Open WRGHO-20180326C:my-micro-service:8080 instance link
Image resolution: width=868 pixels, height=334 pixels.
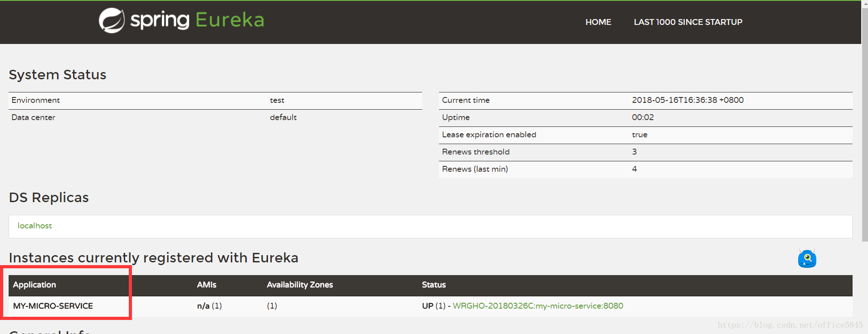tap(538, 306)
